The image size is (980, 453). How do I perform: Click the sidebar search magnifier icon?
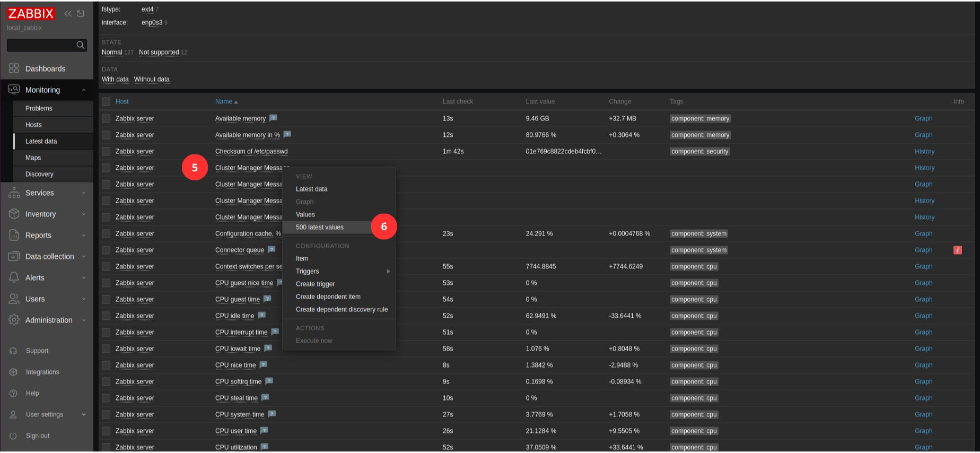pos(81,45)
